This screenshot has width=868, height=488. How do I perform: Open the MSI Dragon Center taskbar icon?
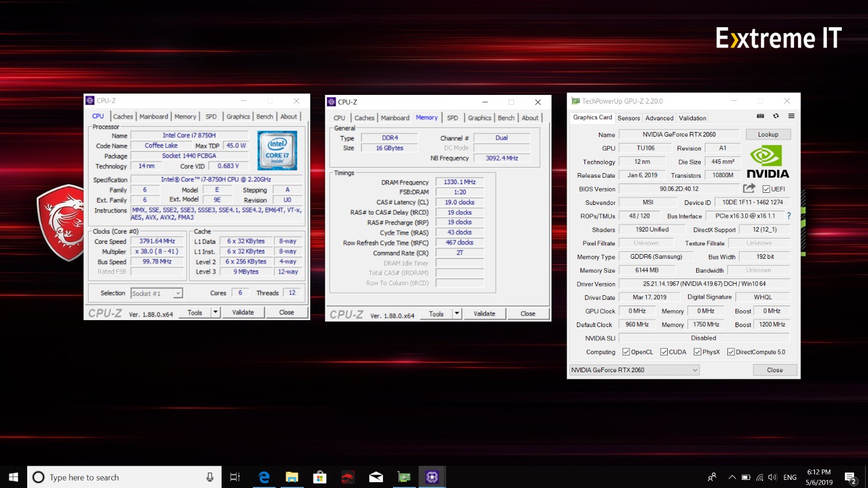(x=347, y=477)
